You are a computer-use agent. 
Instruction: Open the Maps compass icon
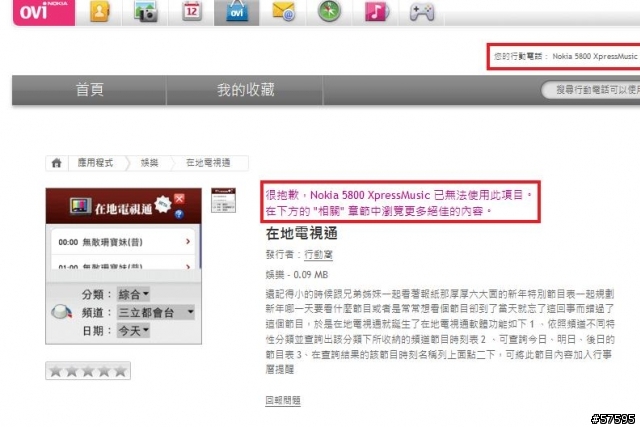pos(329,11)
